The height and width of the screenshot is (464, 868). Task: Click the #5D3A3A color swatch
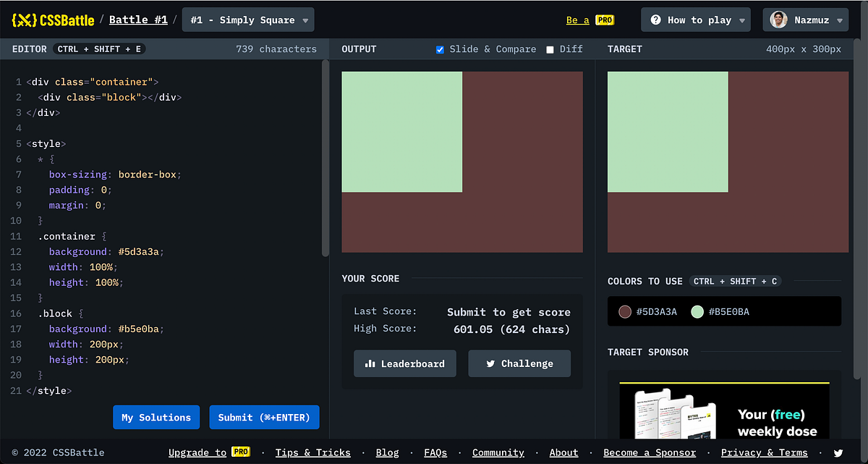(x=625, y=311)
